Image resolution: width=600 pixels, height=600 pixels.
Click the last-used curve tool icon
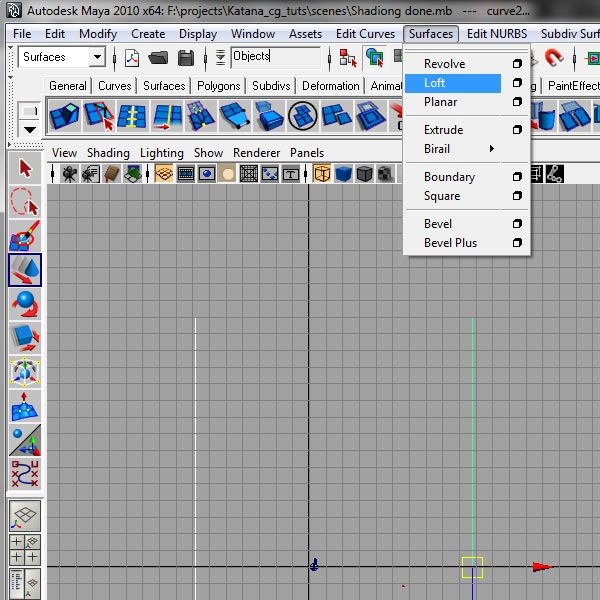25,474
